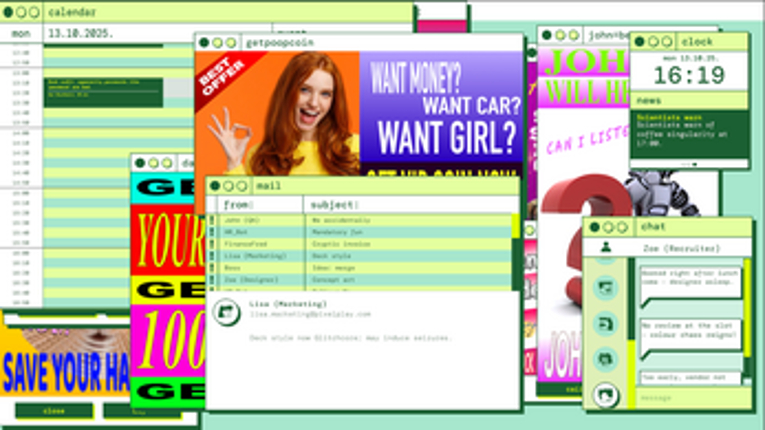Click the SAVE YOUR HAIR ad banner

coord(65,364)
